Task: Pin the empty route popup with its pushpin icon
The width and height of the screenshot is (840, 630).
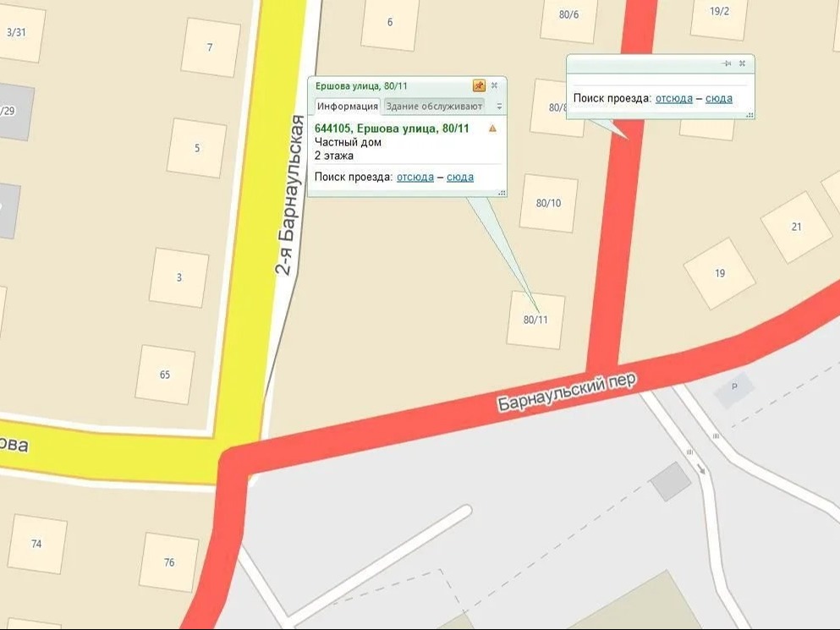Action: [x=727, y=63]
